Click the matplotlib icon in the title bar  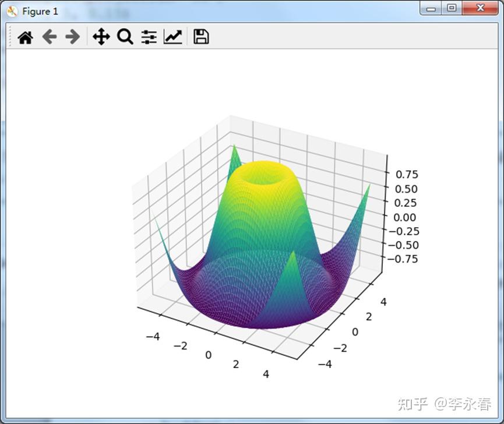pyautogui.click(x=12, y=12)
